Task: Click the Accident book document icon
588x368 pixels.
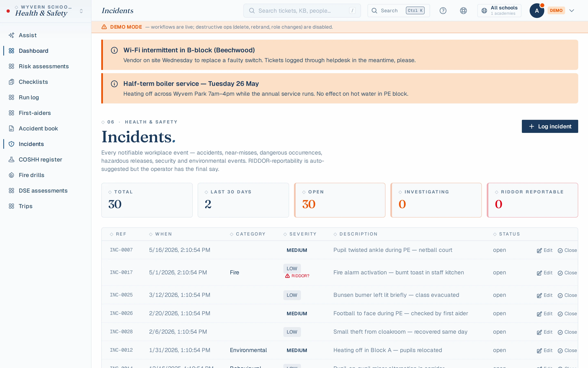Action: click(11, 129)
